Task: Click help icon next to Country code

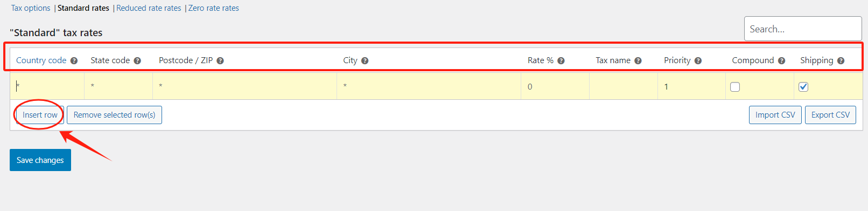Action: (74, 61)
